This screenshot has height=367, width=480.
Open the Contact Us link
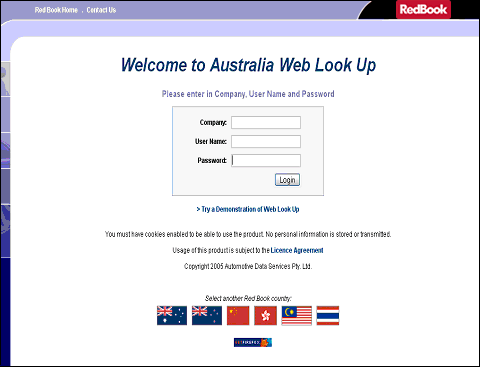pos(101,10)
